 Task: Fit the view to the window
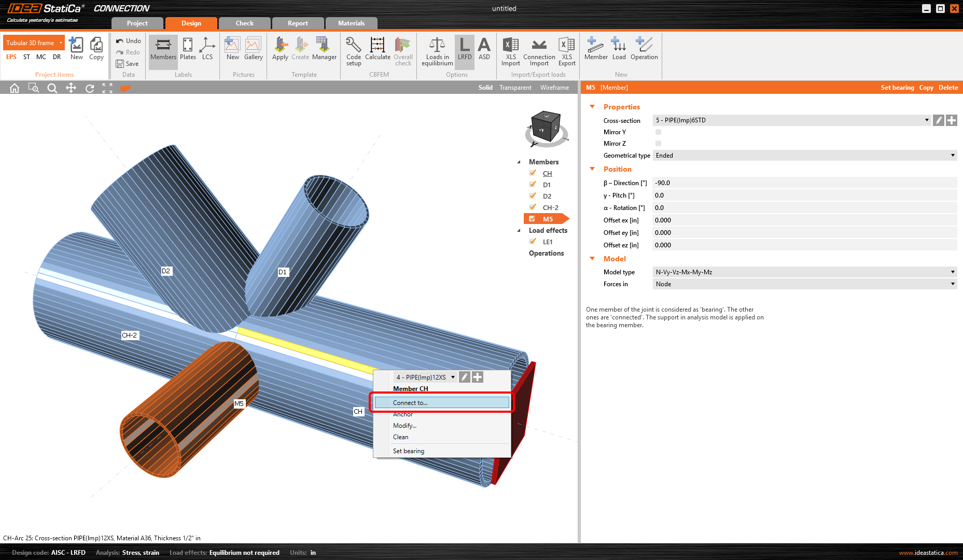[x=107, y=88]
